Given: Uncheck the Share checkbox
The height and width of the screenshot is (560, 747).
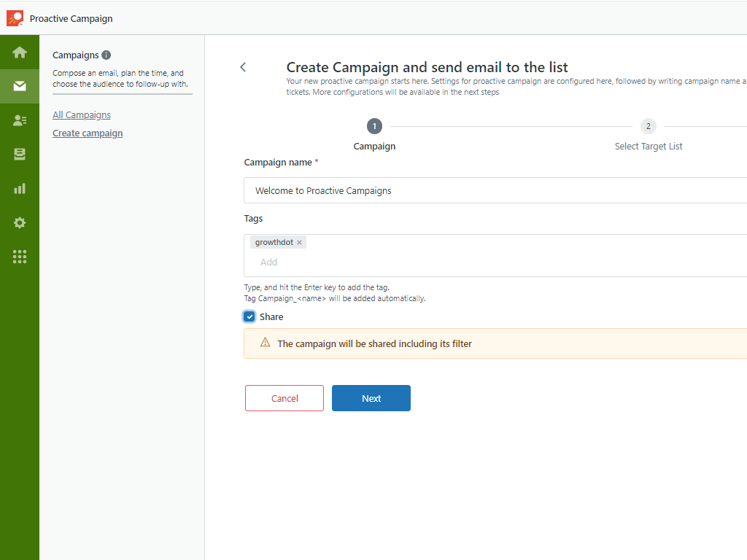Looking at the screenshot, I should [x=249, y=316].
